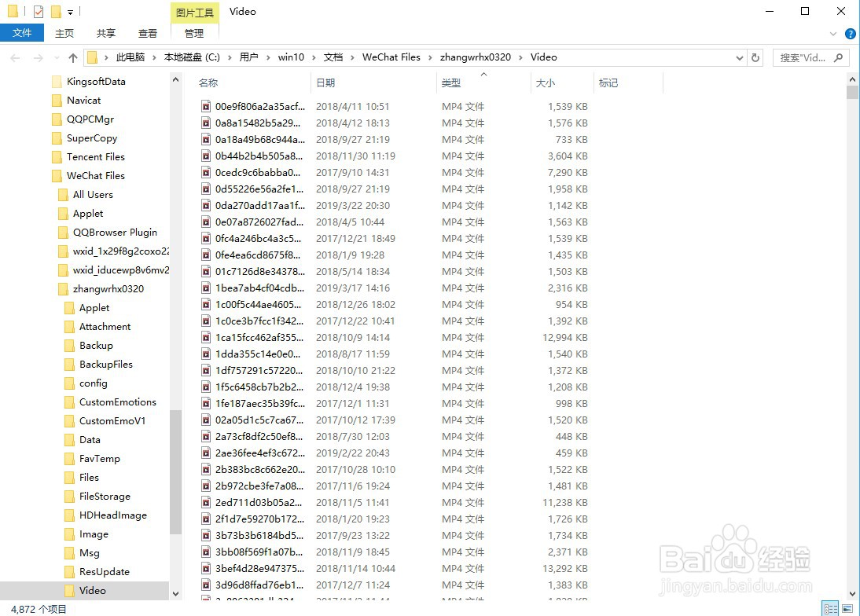This screenshot has width=860, height=616.
Task: Click the search magnifier icon
Action: [x=838, y=57]
